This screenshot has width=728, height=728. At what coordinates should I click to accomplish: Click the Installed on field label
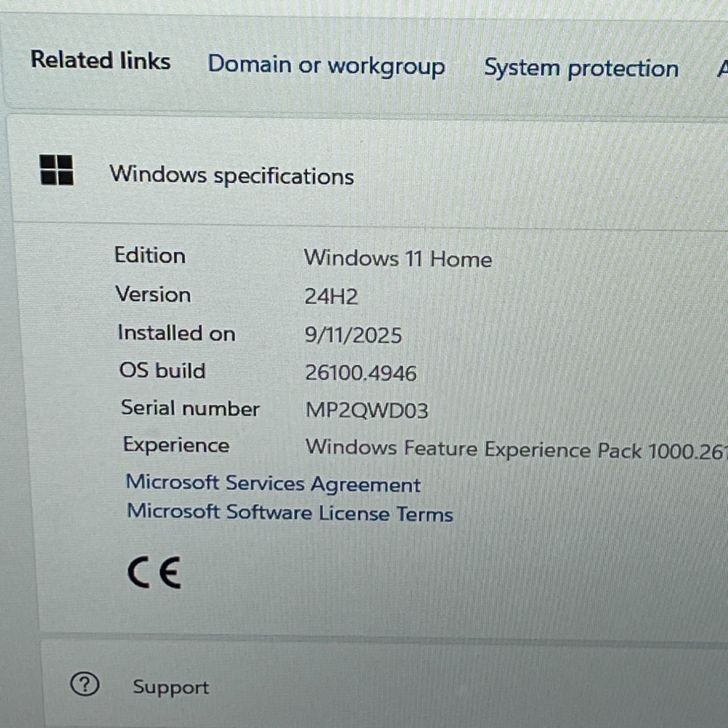click(x=176, y=333)
